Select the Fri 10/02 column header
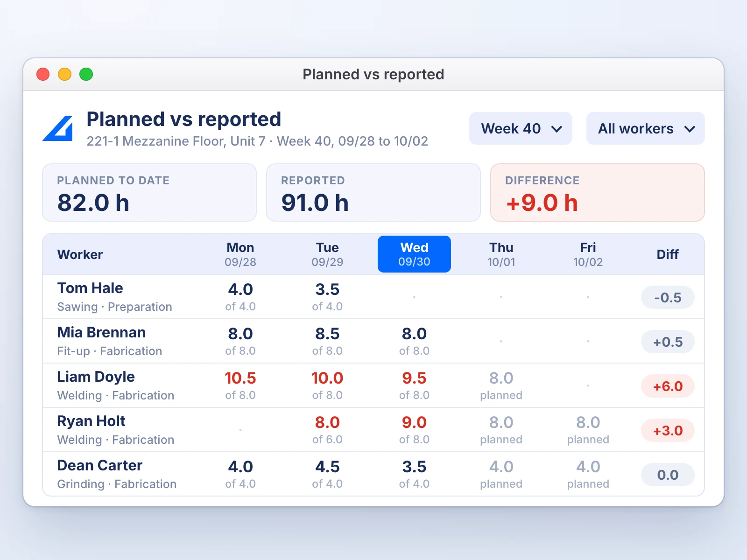747x560 pixels. 588,254
